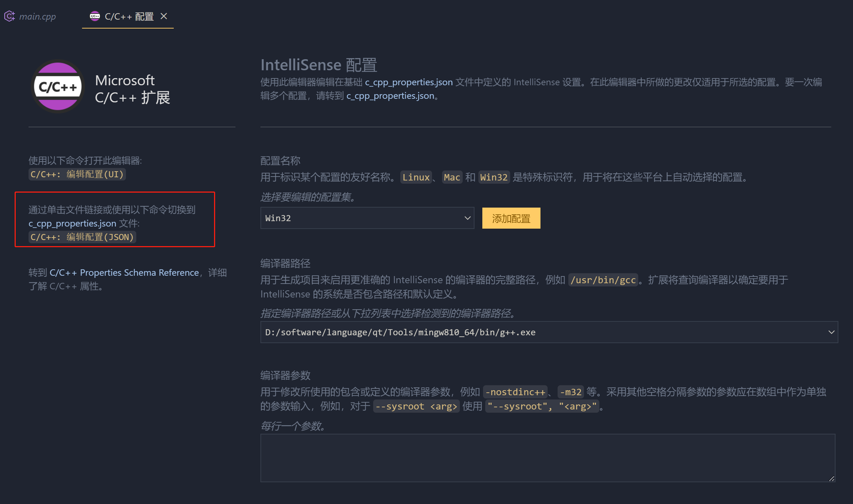This screenshot has height=504, width=853.
Task: Click the 指定编译器路径 italic hint text
Action: pos(389,314)
